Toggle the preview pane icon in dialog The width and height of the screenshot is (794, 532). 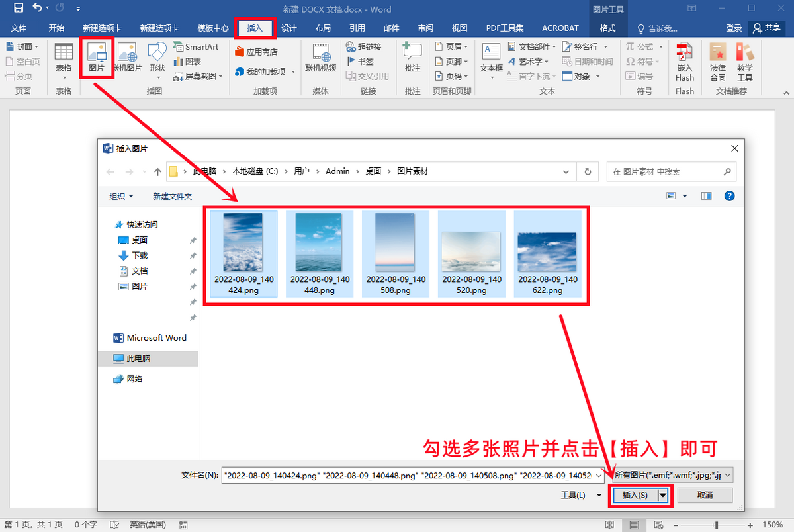[x=706, y=196]
